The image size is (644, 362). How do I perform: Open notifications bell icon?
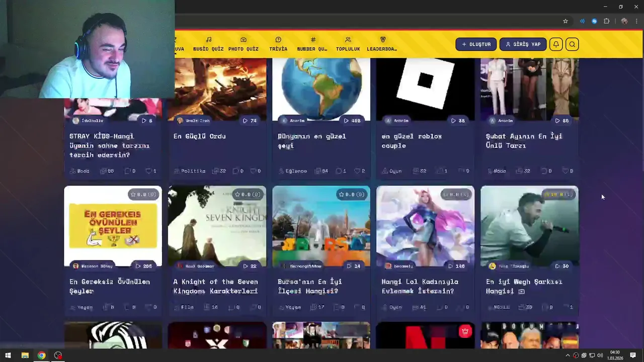click(x=556, y=44)
